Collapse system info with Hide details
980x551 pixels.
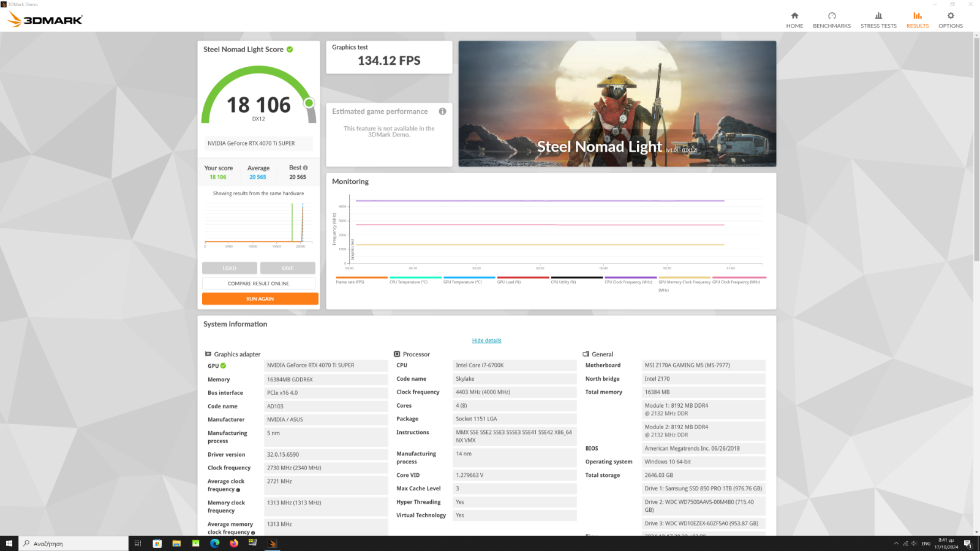[x=486, y=340]
